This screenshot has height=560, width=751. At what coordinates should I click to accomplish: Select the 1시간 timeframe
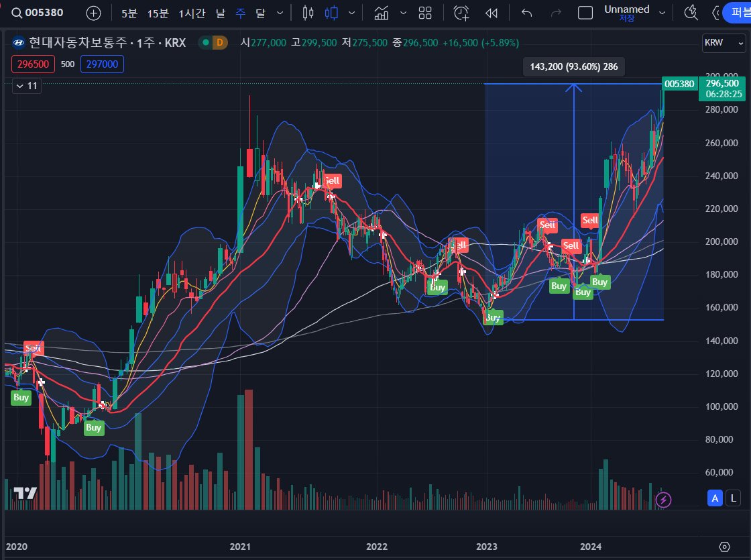pos(192,13)
